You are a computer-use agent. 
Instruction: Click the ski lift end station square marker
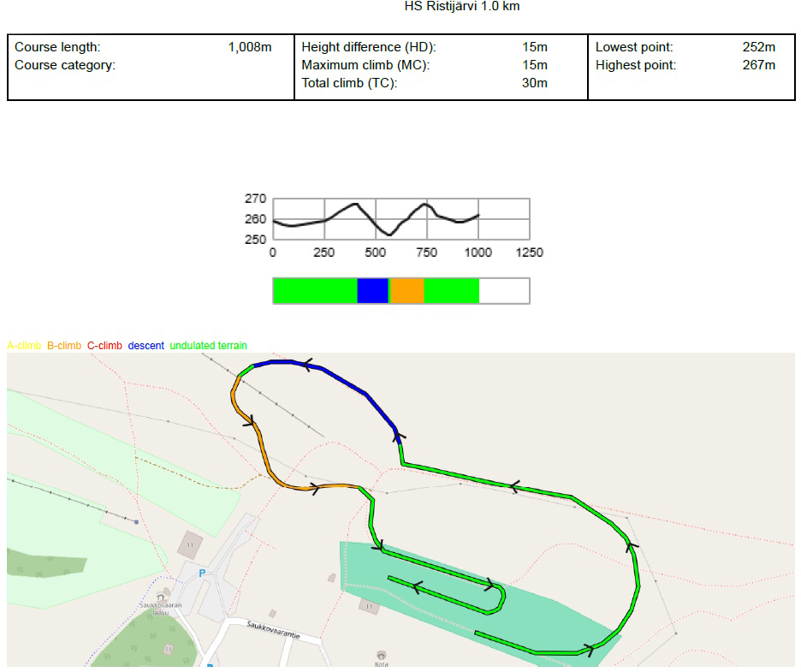click(x=136, y=521)
